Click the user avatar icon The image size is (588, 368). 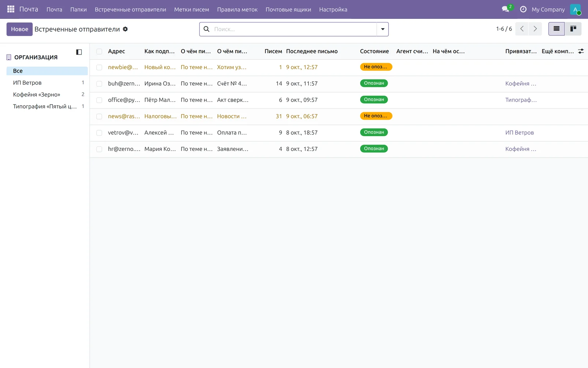[575, 9]
